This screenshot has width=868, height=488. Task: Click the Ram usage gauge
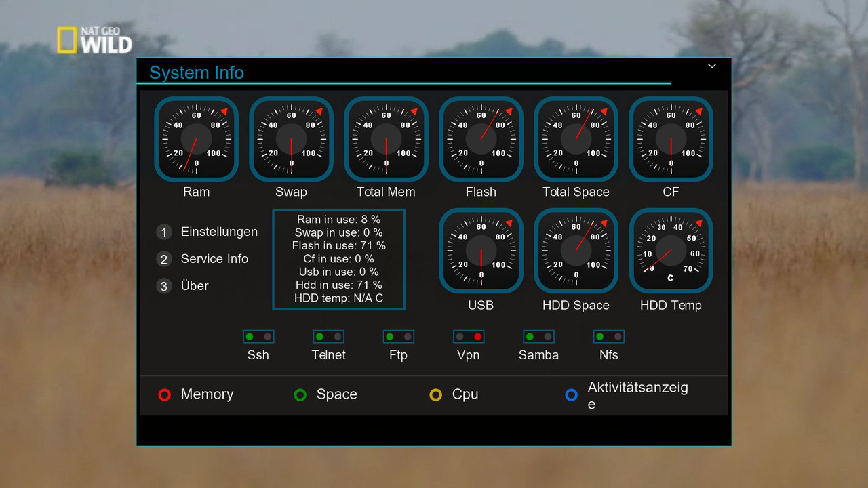(197, 139)
